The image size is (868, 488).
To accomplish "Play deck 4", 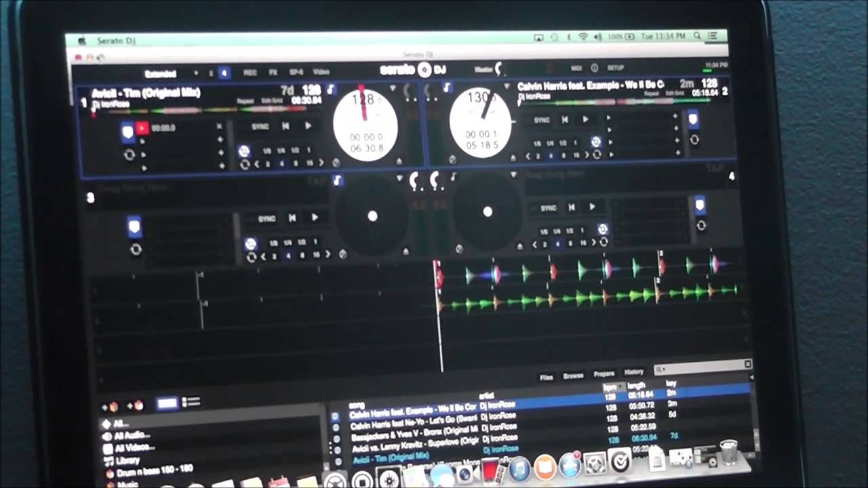I will [592, 207].
